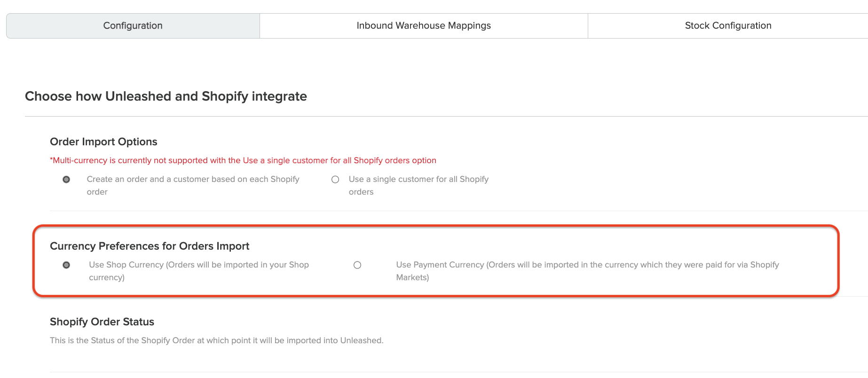The height and width of the screenshot is (378, 868).
Task: Switch to Inbound Warehouse Mappings tab
Action: click(424, 26)
